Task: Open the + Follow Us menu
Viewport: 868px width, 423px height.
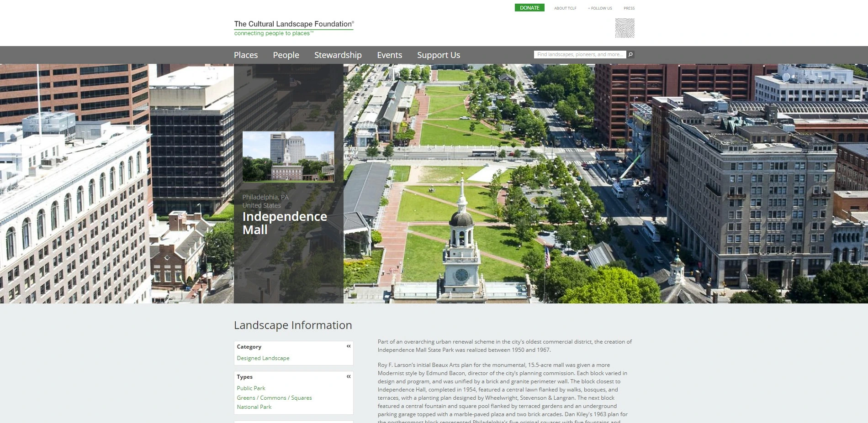Action: coord(600,8)
